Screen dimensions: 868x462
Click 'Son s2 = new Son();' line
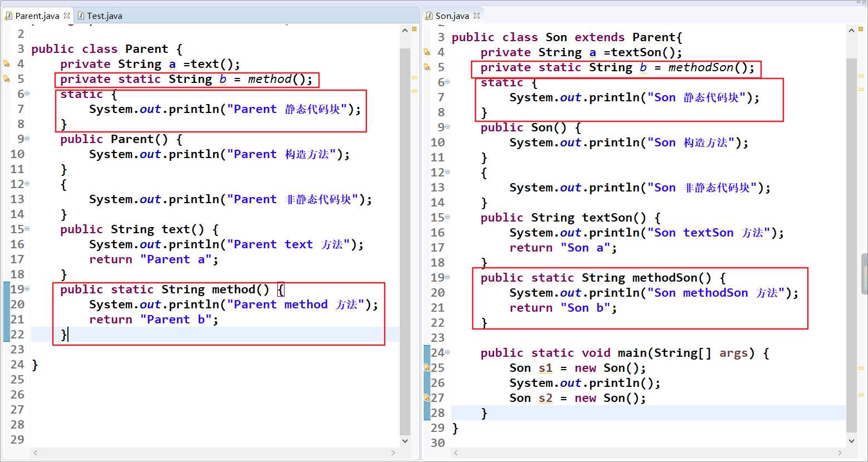[x=578, y=398]
